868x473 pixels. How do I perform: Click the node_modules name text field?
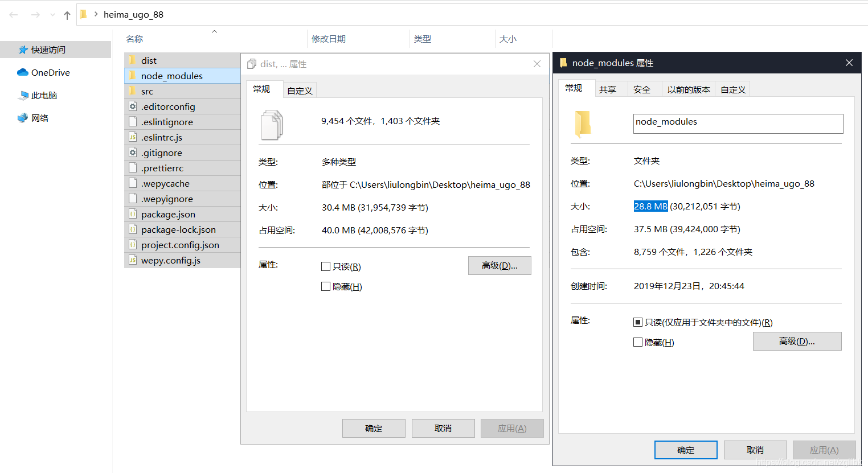738,124
